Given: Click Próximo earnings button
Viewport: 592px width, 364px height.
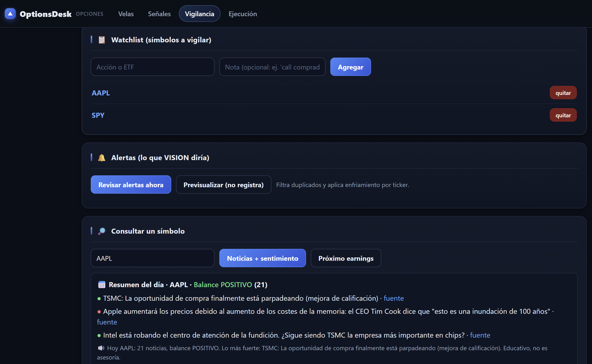Looking at the screenshot, I should click(x=346, y=258).
